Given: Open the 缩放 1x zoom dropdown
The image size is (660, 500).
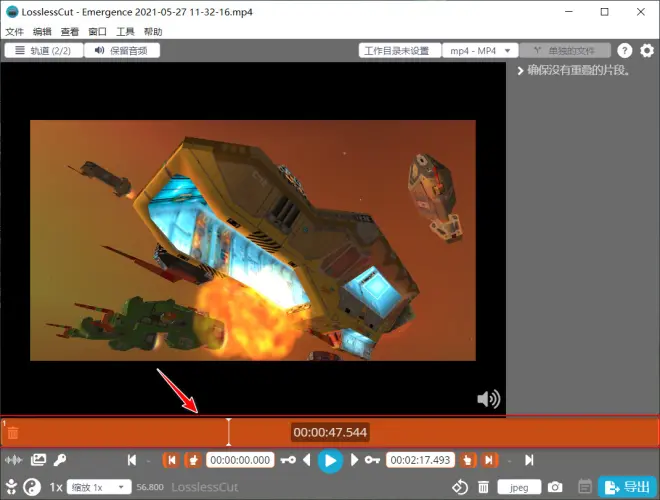Looking at the screenshot, I should click(99, 487).
